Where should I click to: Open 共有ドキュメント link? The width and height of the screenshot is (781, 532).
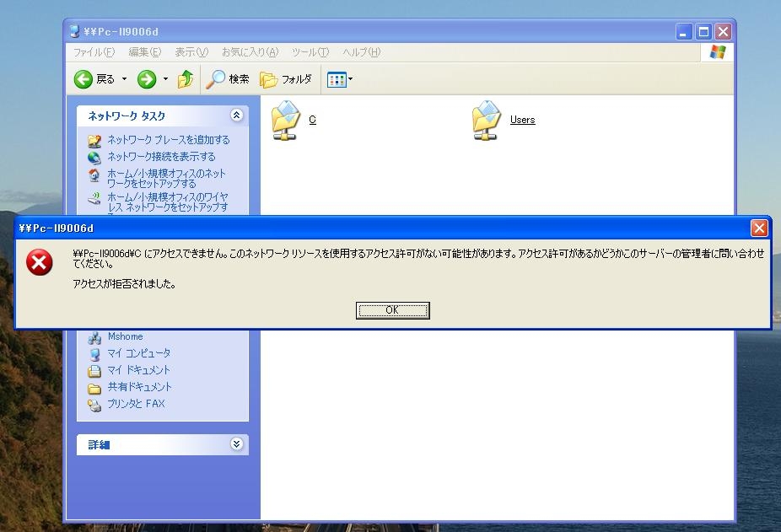pos(139,387)
